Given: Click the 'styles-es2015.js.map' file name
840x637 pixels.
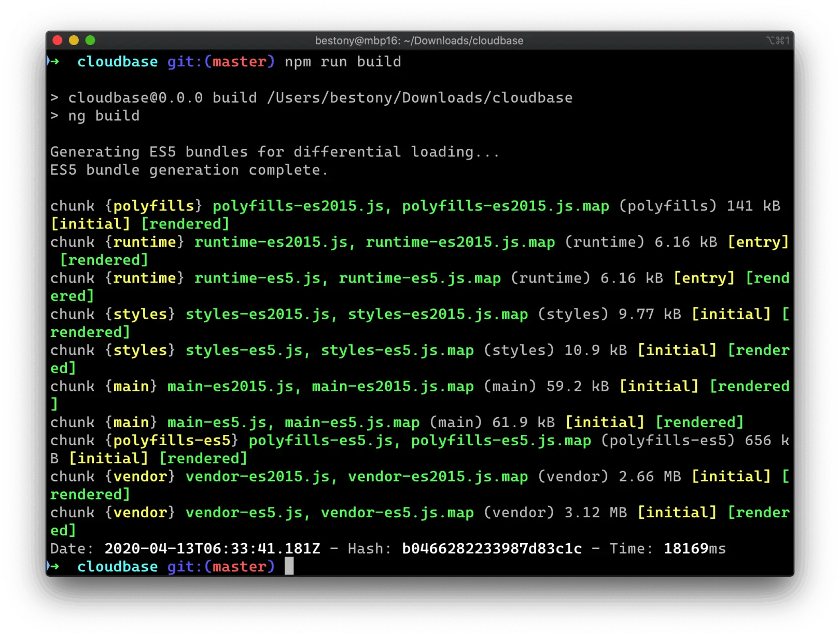Looking at the screenshot, I should coord(438,314).
